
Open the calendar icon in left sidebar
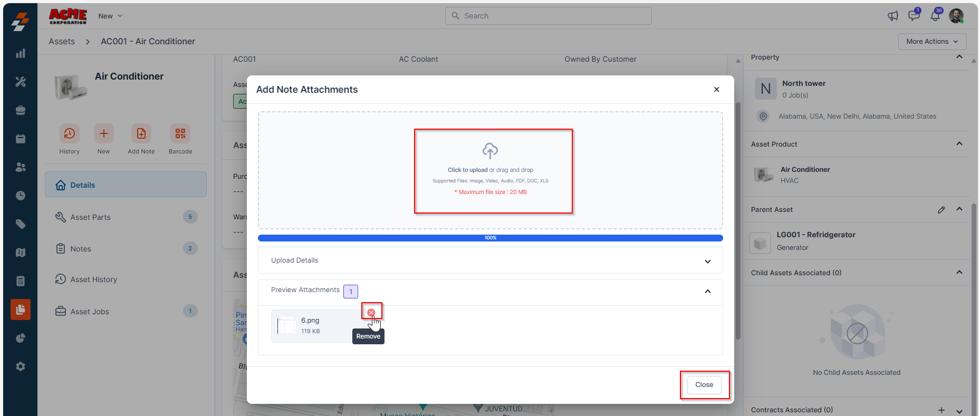click(21, 139)
